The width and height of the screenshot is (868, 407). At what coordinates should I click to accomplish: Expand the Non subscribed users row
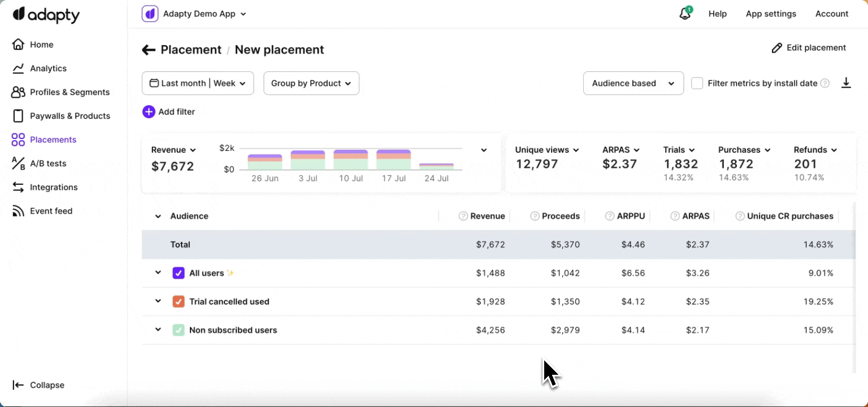click(x=158, y=330)
